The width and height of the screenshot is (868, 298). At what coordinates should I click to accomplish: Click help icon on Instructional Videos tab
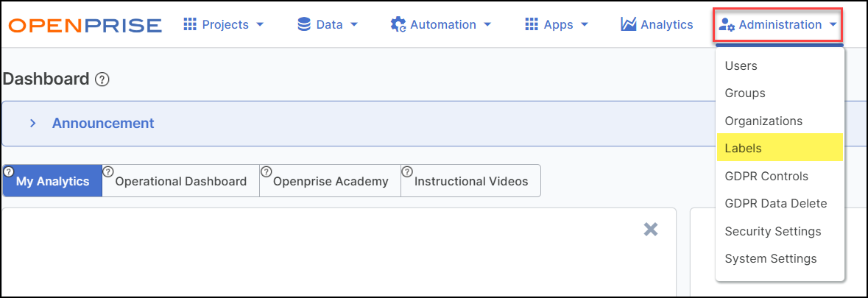(407, 171)
